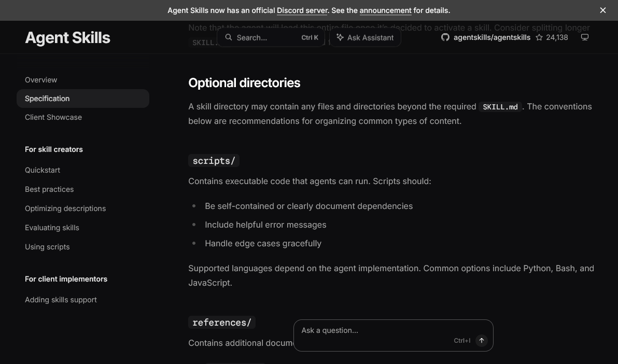This screenshot has width=618, height=364.
Task: Click the Agent Skills site logo
Action: pyautogui.click(x=67, y=38)
